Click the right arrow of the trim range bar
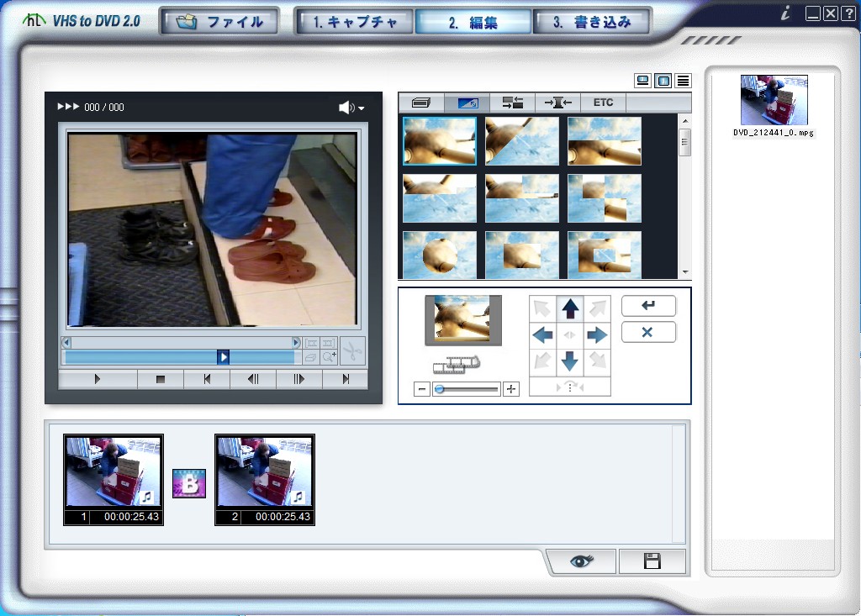The image size is (861, 616). 296,343
